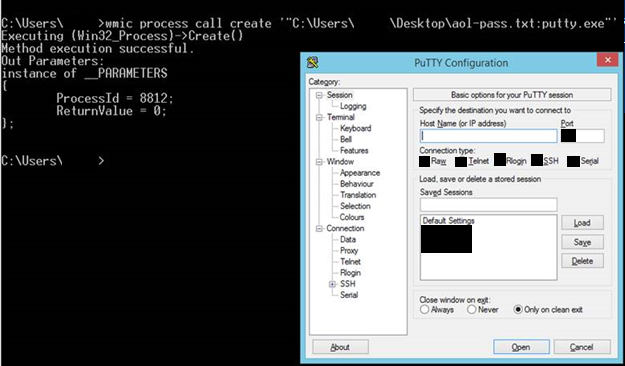This screenshot has height=366, width=625.
Task: Click 'ProcessId = 8812;' line in command prompt
Action: [114, 98]
